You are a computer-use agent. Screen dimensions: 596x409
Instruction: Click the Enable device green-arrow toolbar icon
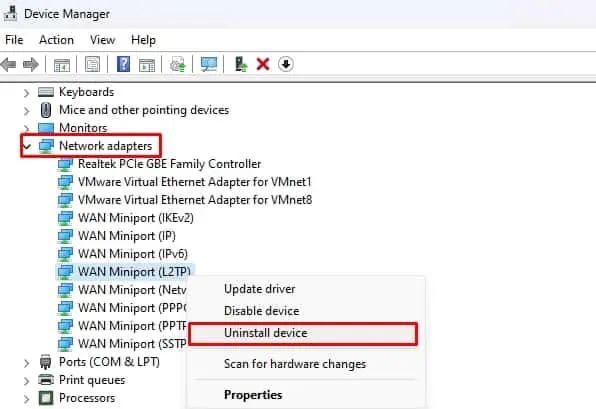click(241, 64)
